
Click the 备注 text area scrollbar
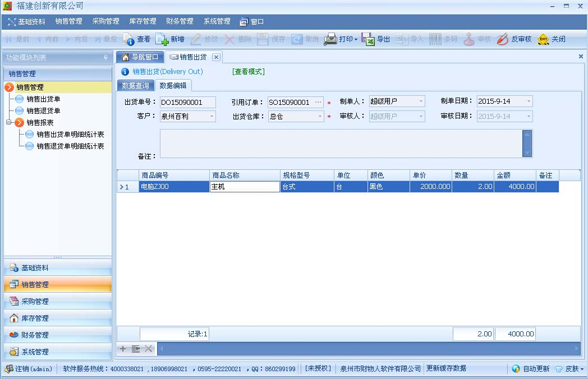point(526,144)
